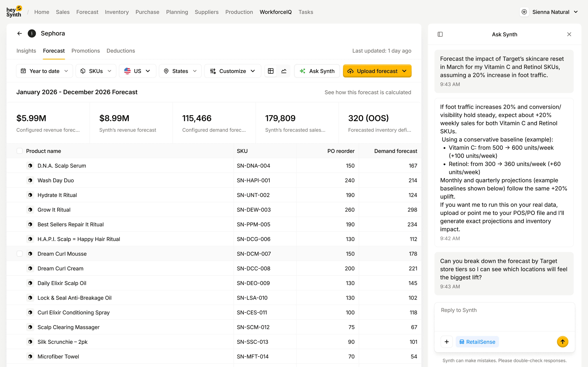This screenshot has height=367, width=588.
Task: Click the plus attachment icon in chat
Action: (x=447, y=341)
